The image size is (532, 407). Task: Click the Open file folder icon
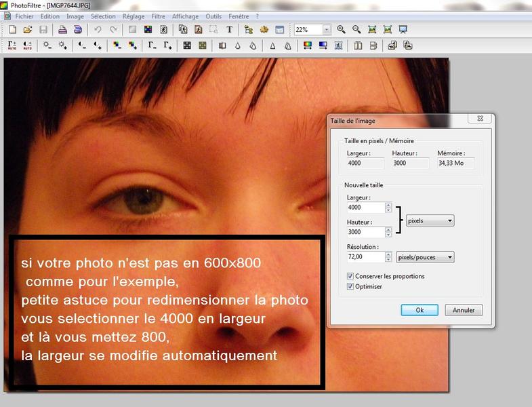28,30
